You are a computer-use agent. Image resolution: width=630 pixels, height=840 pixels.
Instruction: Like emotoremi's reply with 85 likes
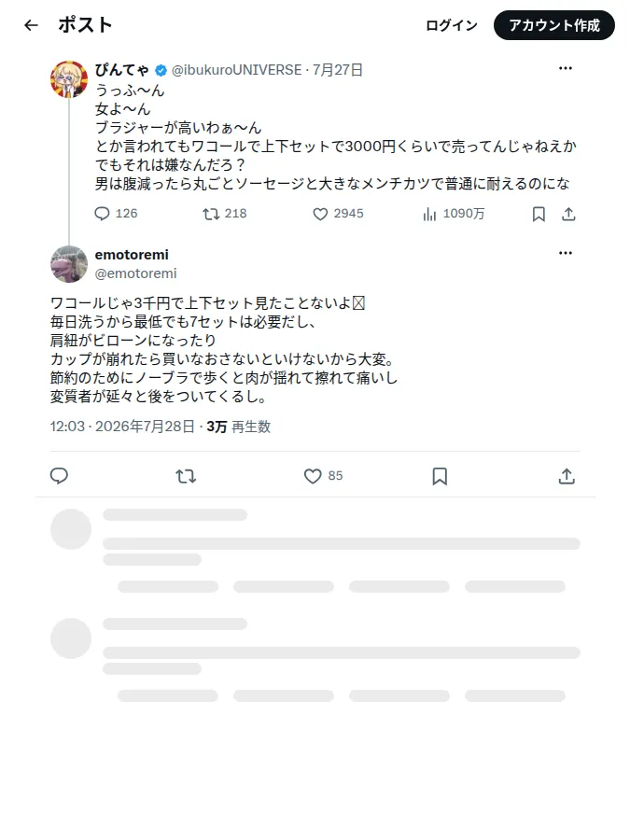point(313,476)
